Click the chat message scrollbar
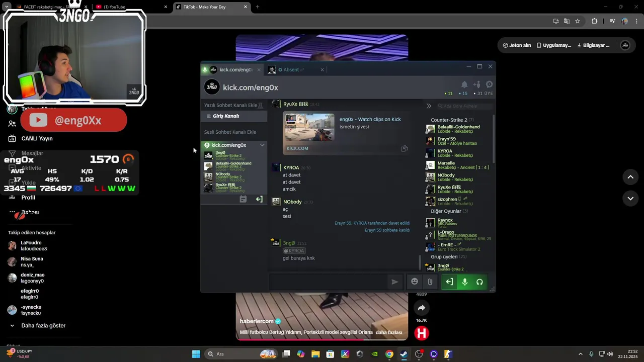 [x=420, y=262]
